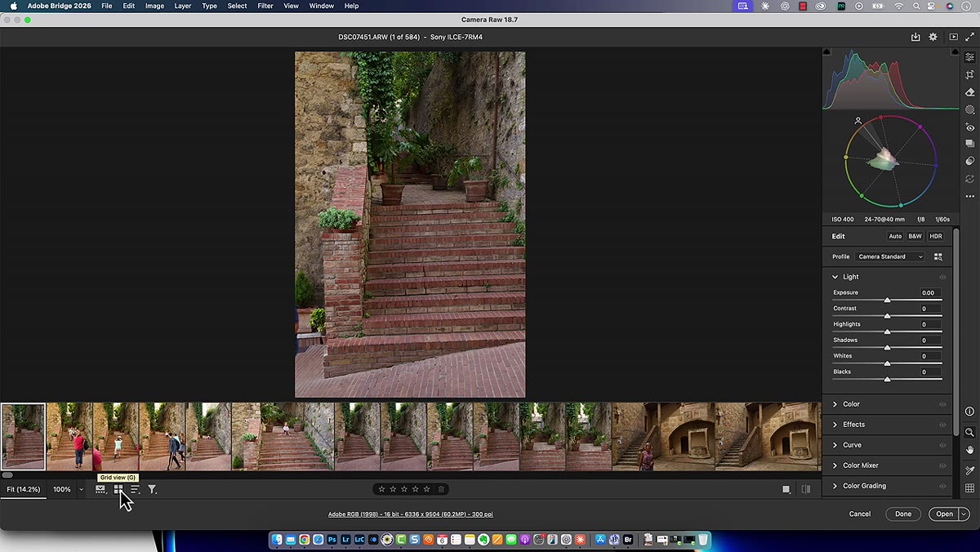Open the Presets icon
This screenshot has height=552, width=980.
pyautogui.click(x=970, y=161)
